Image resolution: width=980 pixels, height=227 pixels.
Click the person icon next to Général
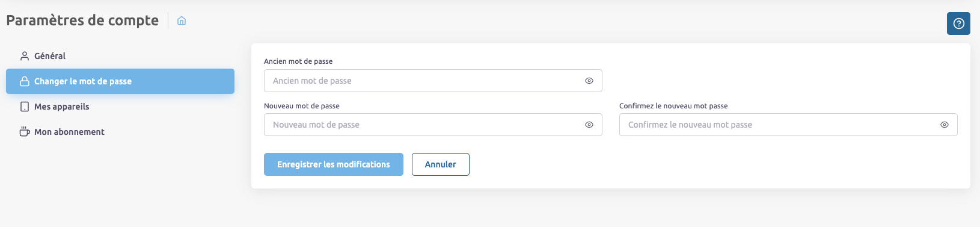tap(25, 56)
